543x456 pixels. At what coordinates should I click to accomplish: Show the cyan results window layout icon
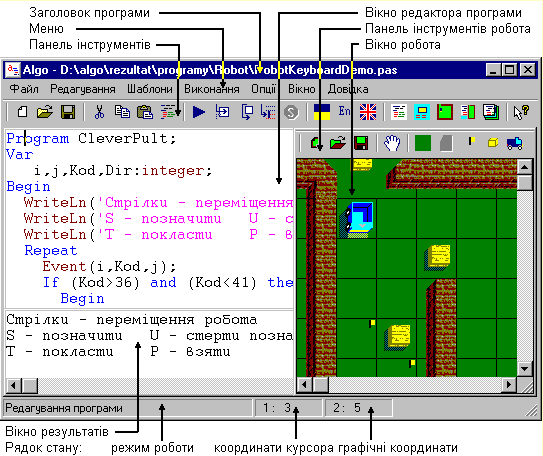(421, 112)
